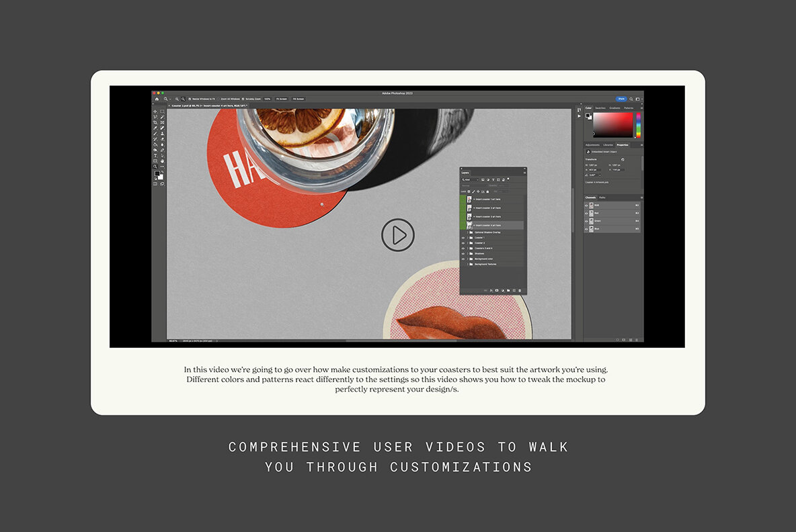Toggle visibility of the Red channel
The width and height of the screenshot is (796, 532).
coord(586,213)
